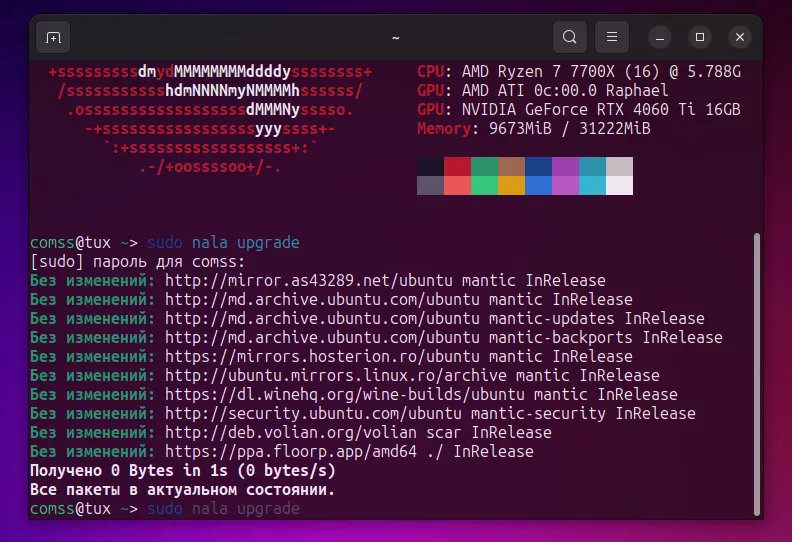Click the dark red swatch in top row
This screenshot has width=792, height=542.
coord(458,167)
